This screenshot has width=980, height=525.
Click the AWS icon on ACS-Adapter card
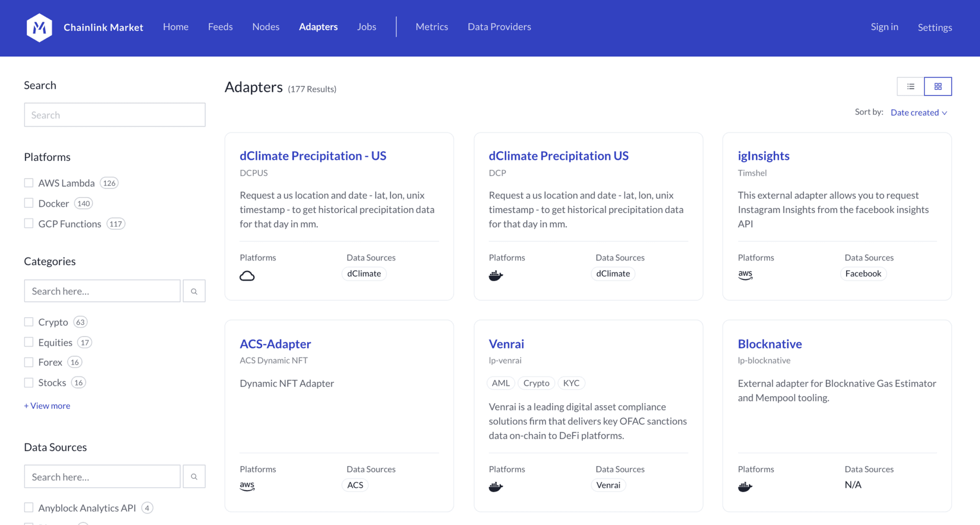[247, 486]
